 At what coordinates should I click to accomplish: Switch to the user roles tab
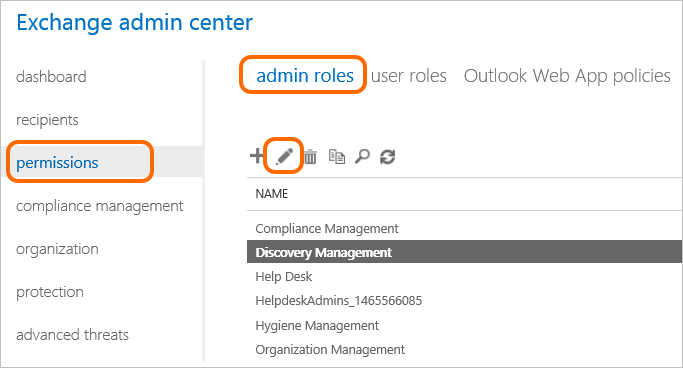point(409,76)
